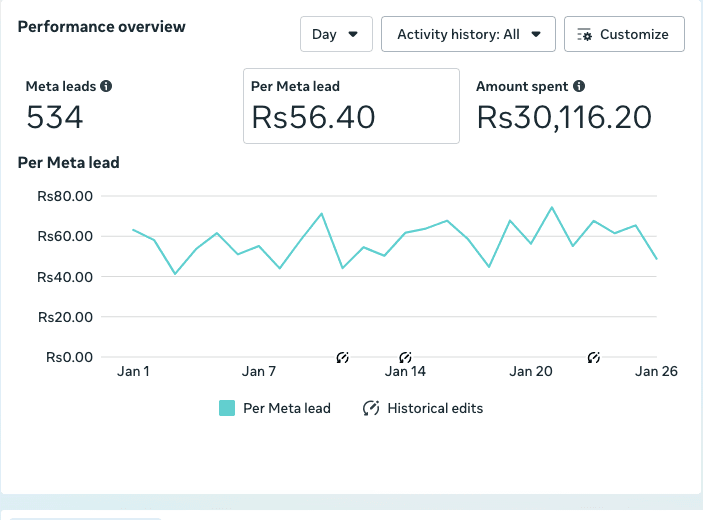The height and width of the screenshot is (520, 703).
Task: Click the Jan 1 axis label
Action: [x=133, y=371]
